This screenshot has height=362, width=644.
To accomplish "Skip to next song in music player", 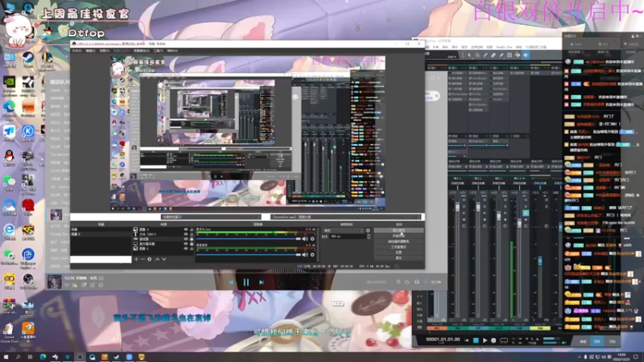I will 262,282.
